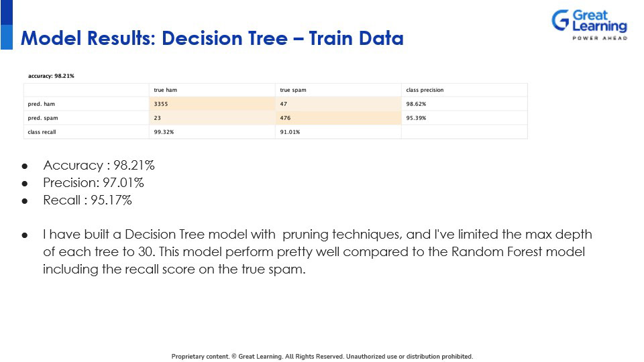
Task: Select the 'pred. ham' row label
Action: click(x=41, y=104)
